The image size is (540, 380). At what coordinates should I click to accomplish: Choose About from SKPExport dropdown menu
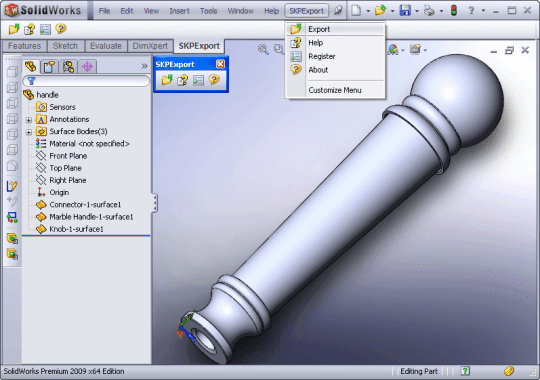click(x=335, y=70)
